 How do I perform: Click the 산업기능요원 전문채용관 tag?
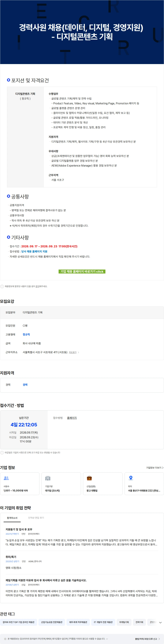[x=52, y=622]
